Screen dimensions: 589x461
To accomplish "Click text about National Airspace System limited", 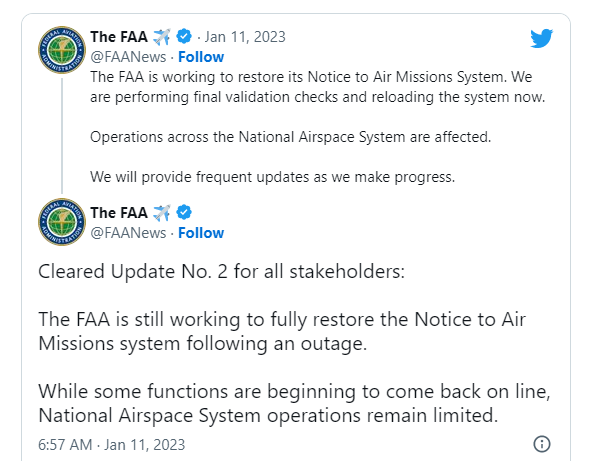I will coord(294,404).
